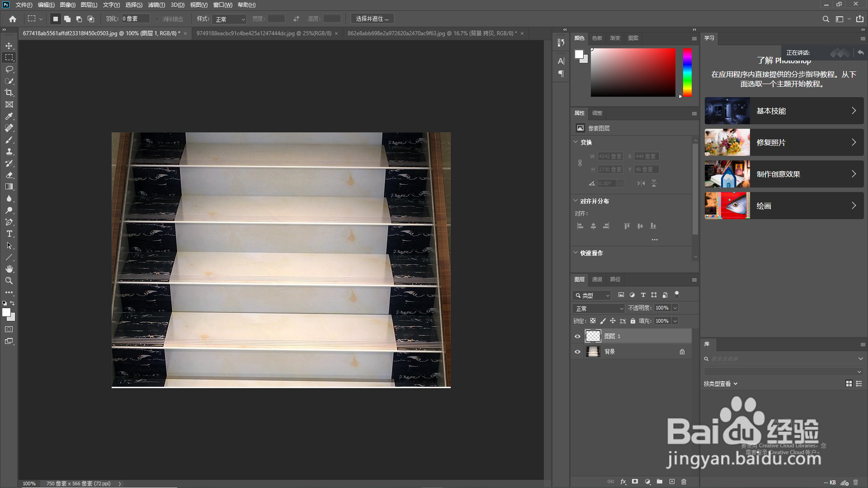Click the 羽化 pixel input field
The image size is (868, 488).
(x=135, y=19)
